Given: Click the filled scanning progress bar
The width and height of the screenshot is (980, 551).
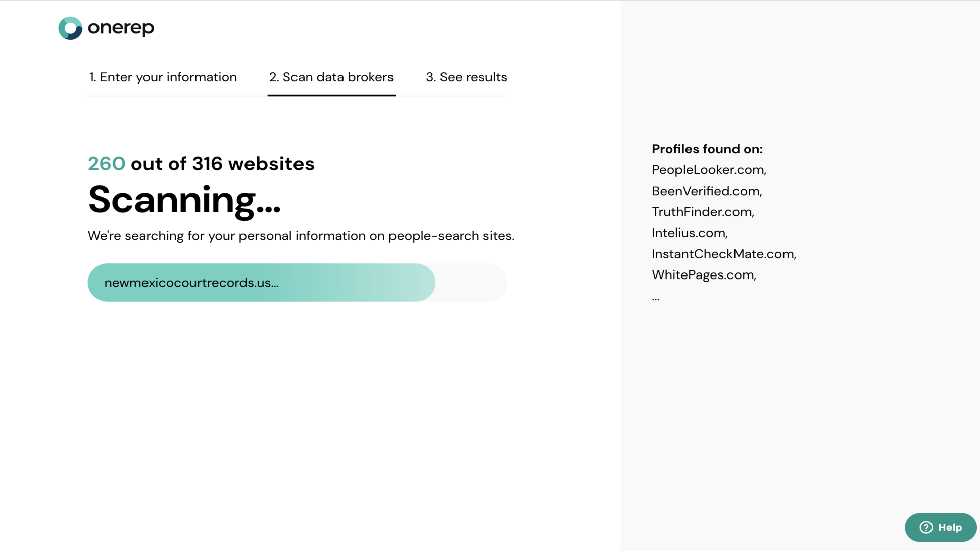Looking at the screenshot, I should pyautogui.click(x=262, y=283).
